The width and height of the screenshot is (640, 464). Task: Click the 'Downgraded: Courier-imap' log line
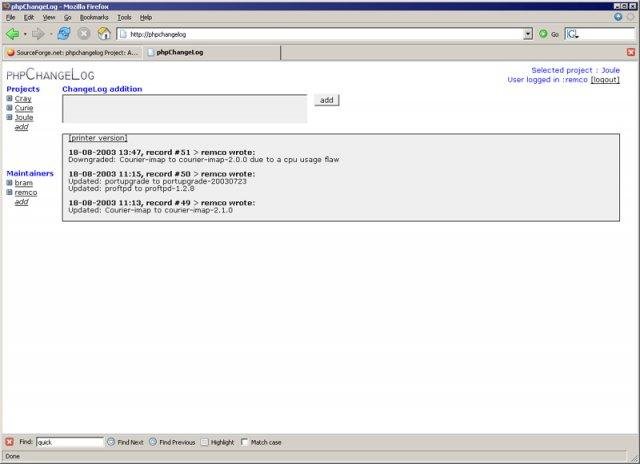204,160
